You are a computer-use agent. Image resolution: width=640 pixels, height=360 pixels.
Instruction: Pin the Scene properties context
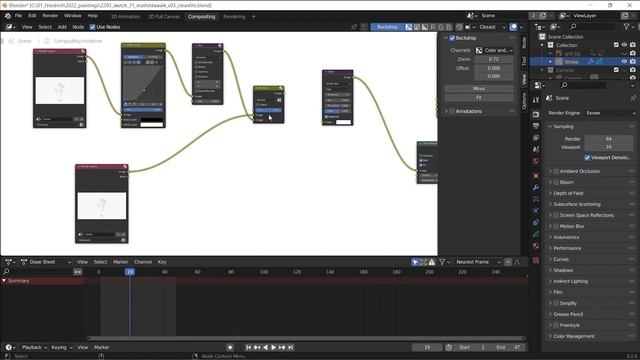click(x=633, y=98)
